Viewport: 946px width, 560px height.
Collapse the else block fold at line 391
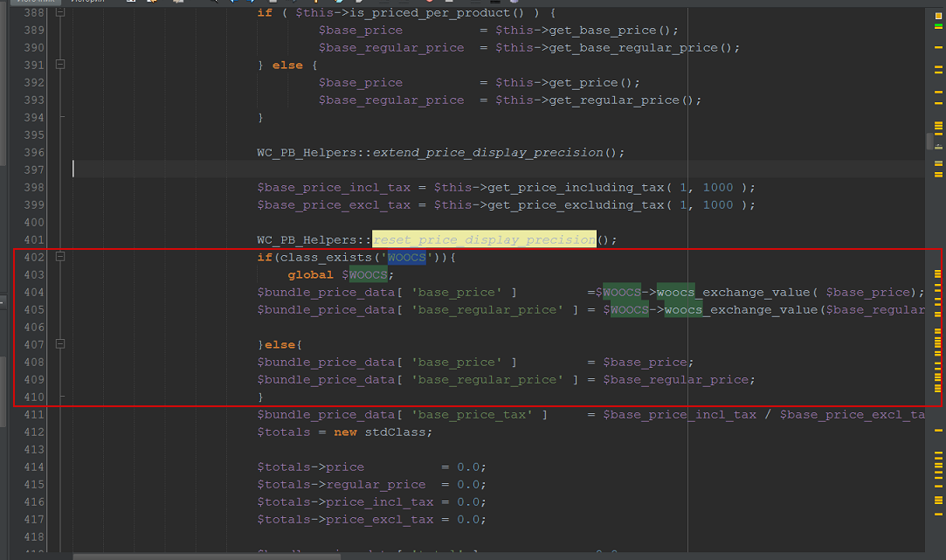click(60, 64)
